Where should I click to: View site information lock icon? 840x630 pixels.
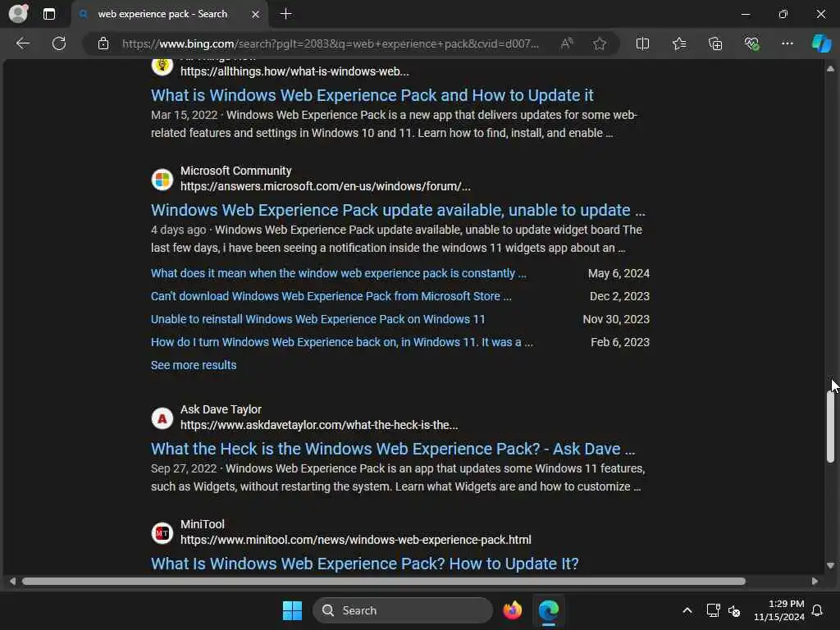point(103,43)
